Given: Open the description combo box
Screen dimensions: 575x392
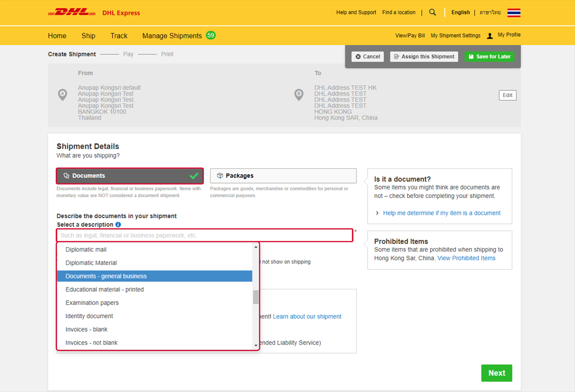Looking at the screenshot, I should click(x=204, y=235).
